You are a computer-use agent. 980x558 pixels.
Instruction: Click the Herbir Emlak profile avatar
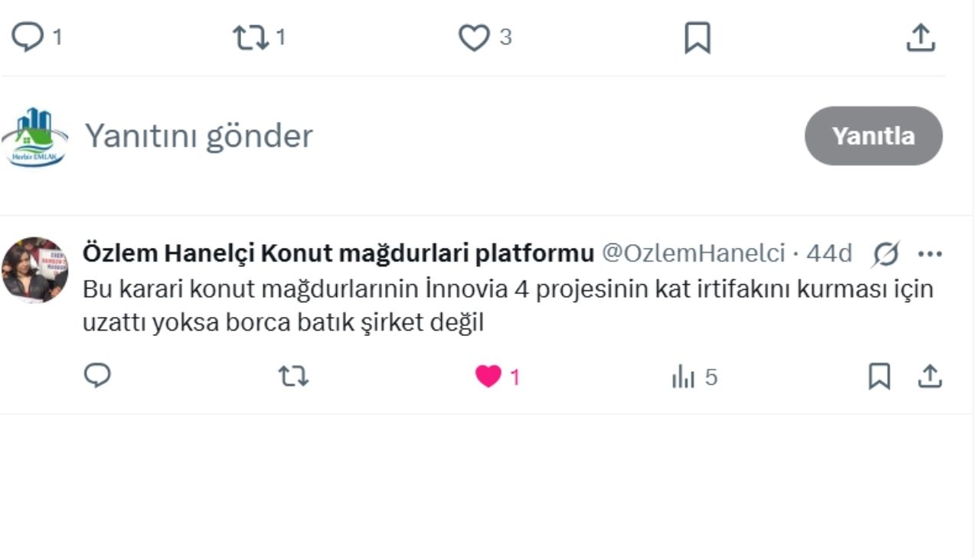(x=35, y=137)
